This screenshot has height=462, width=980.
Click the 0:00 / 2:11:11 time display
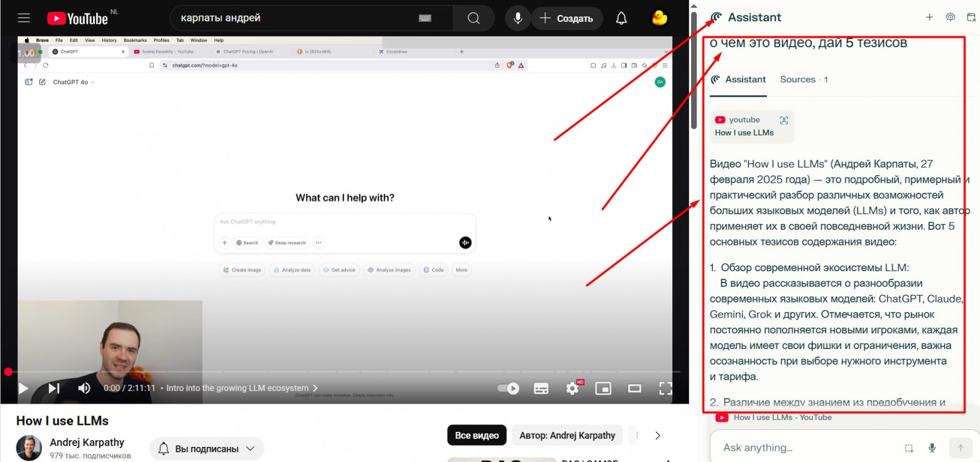(x=129, y=388)
